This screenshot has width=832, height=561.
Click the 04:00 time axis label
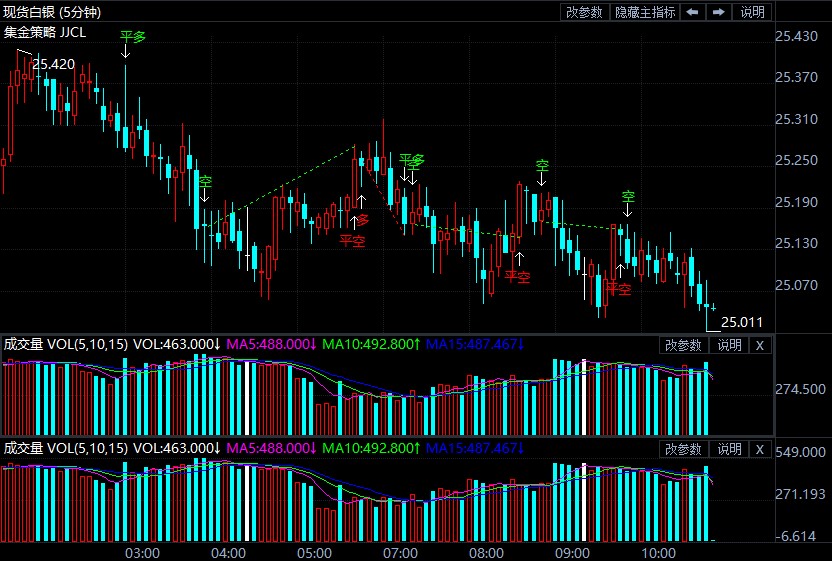[228, 553]
